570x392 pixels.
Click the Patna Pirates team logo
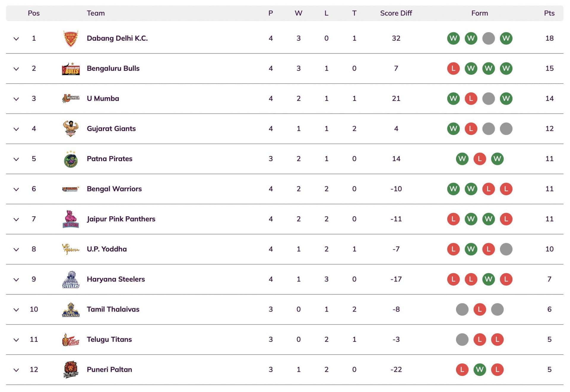[x=71, y=159]
